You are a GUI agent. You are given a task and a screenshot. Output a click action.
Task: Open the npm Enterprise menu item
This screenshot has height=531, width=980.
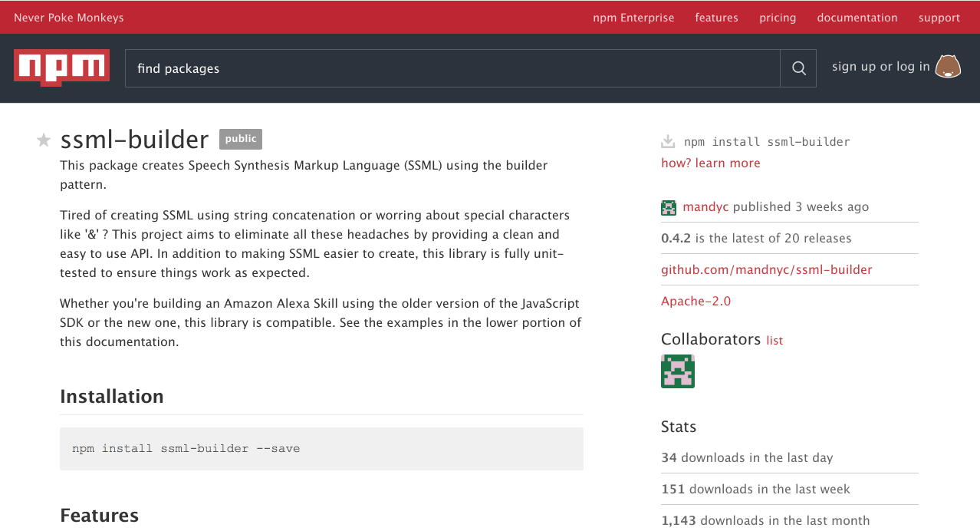(633, 18)
